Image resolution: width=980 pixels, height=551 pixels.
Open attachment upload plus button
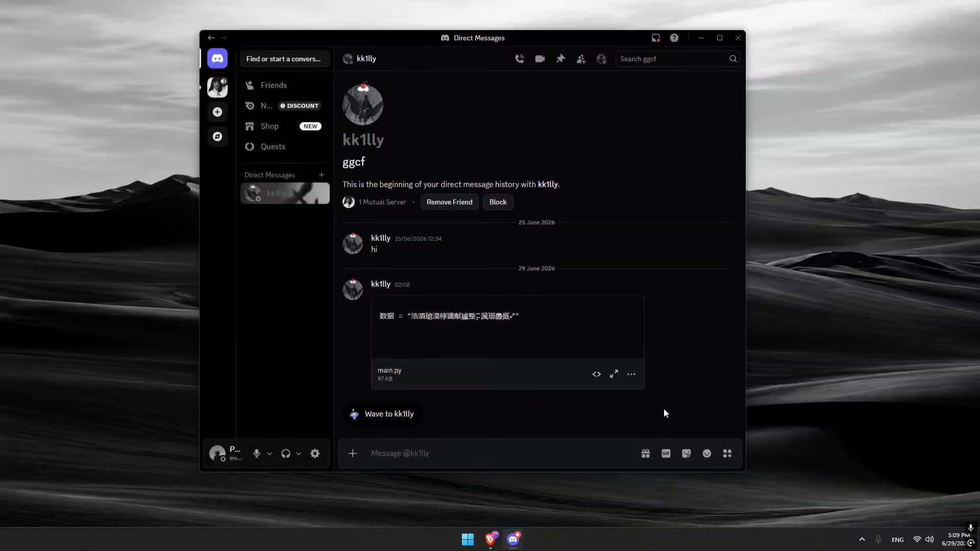353,453
